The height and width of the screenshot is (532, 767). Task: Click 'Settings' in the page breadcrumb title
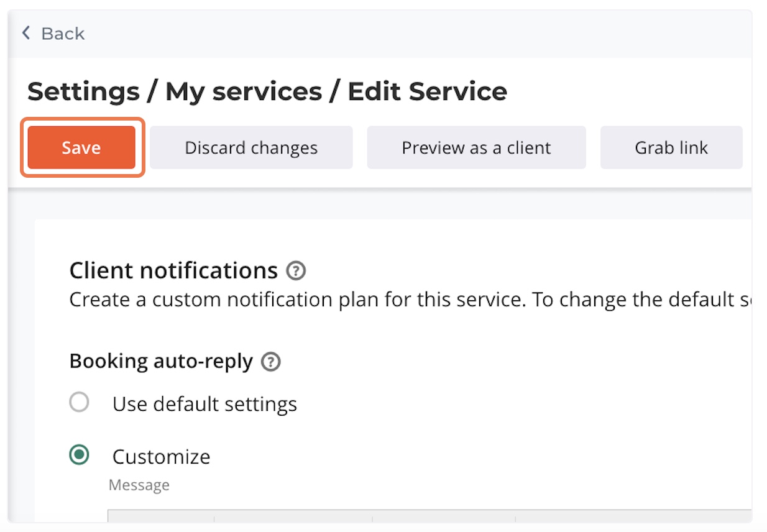[83, 92]
